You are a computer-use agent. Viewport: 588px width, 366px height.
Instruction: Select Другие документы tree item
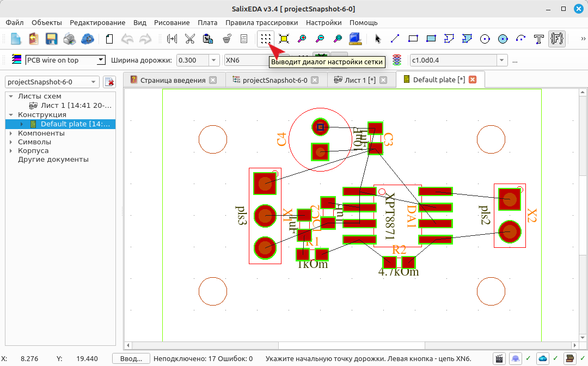(53, 160)
